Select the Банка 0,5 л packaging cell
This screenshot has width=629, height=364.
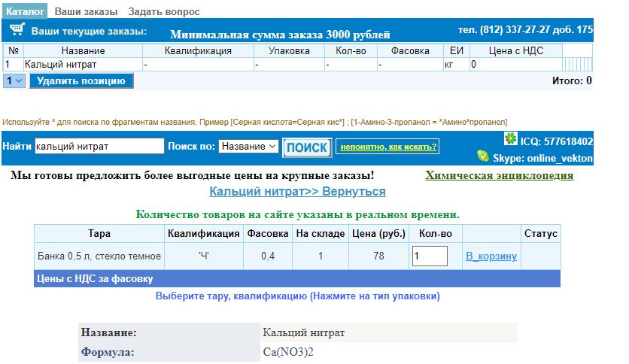point(99,256)
